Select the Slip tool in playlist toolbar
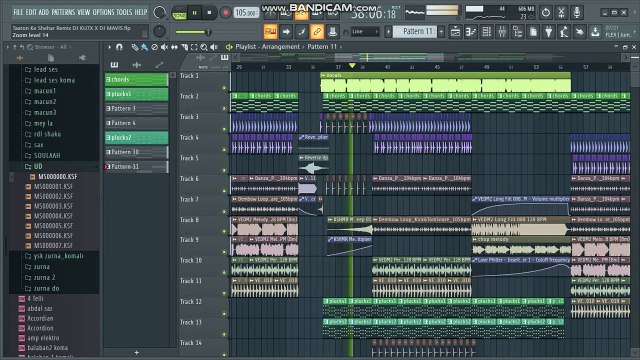Screen dimensions: 640x360 point(174,47)
